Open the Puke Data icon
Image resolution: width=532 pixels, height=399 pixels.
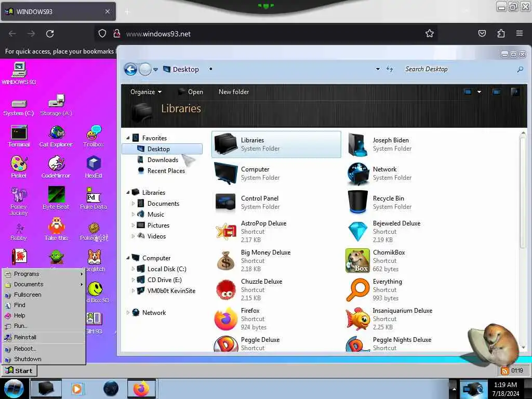(x=94, y=198)
